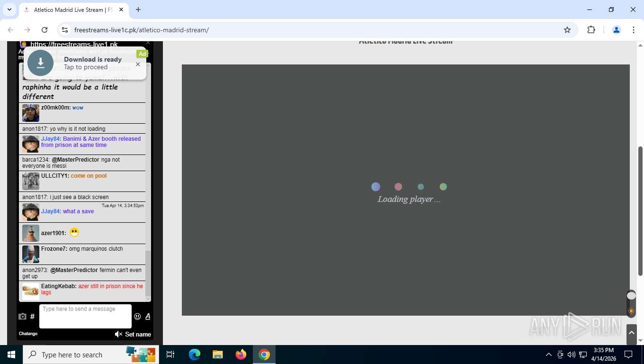Click the @MasterPredictor mention in barca1234's message
This screenshot has height=364, width=644.
[x=76, y=160]
